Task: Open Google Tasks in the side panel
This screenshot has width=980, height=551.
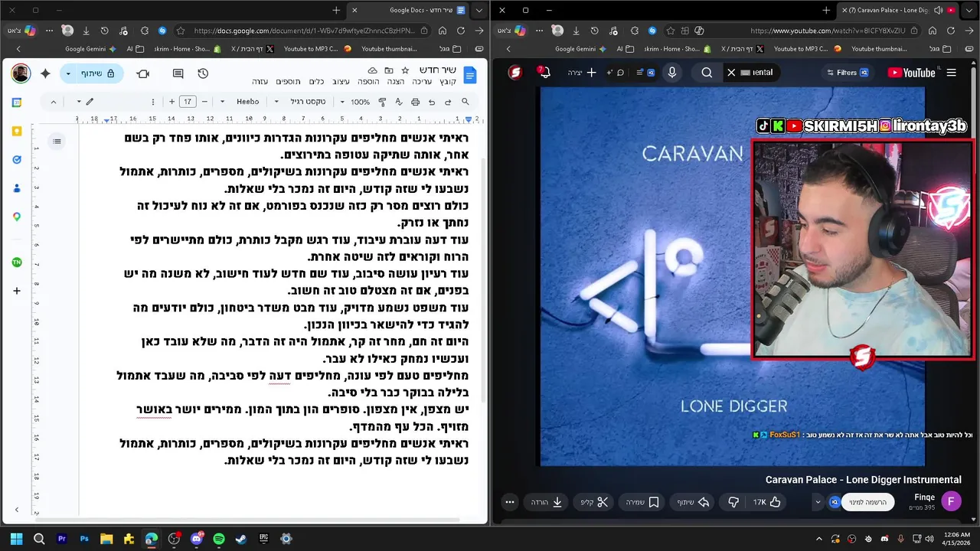Action: click(x=17, y=159)
